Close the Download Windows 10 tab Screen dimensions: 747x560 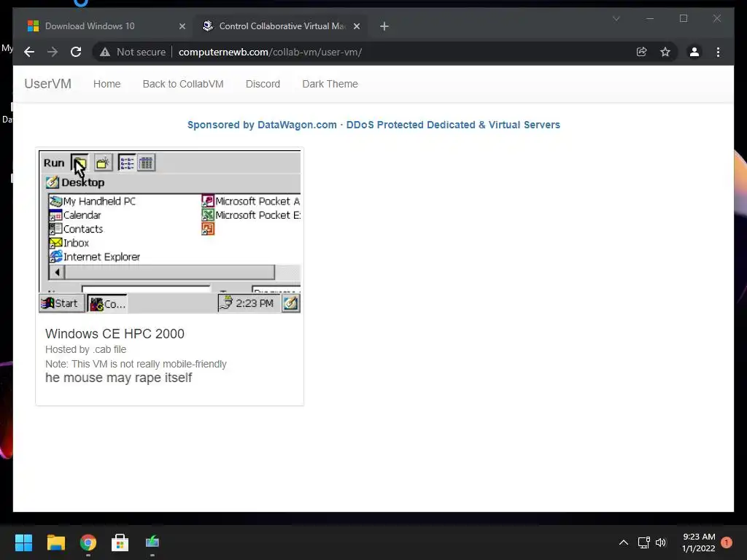coord(182,26)
